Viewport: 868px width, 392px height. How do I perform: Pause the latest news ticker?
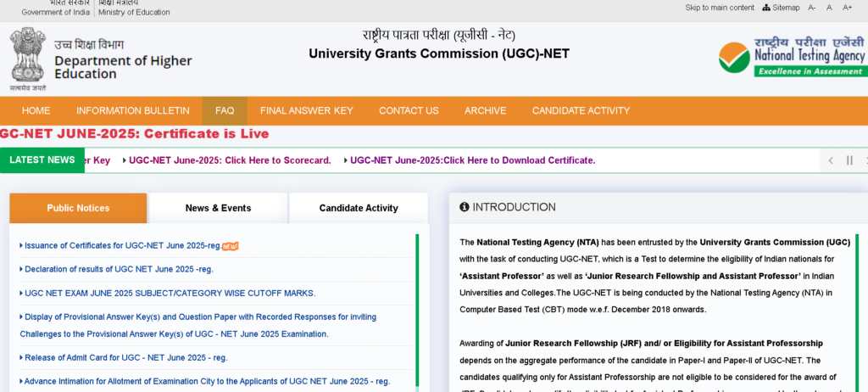tap(849, 161)
